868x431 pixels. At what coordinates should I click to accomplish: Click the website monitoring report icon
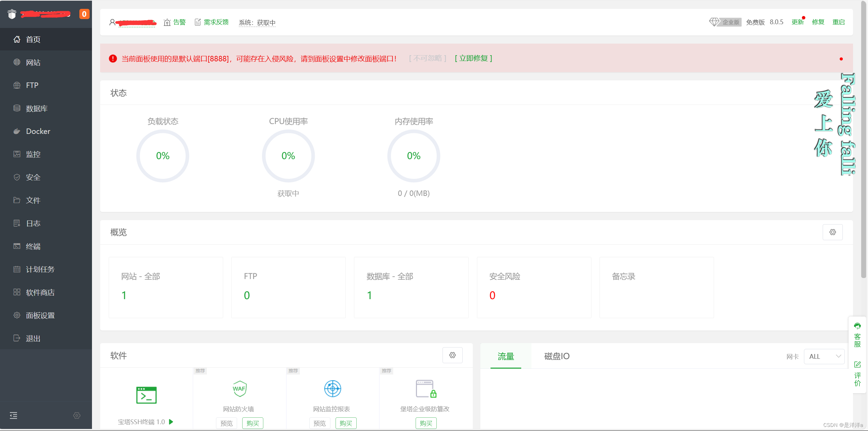pos(332,389)
